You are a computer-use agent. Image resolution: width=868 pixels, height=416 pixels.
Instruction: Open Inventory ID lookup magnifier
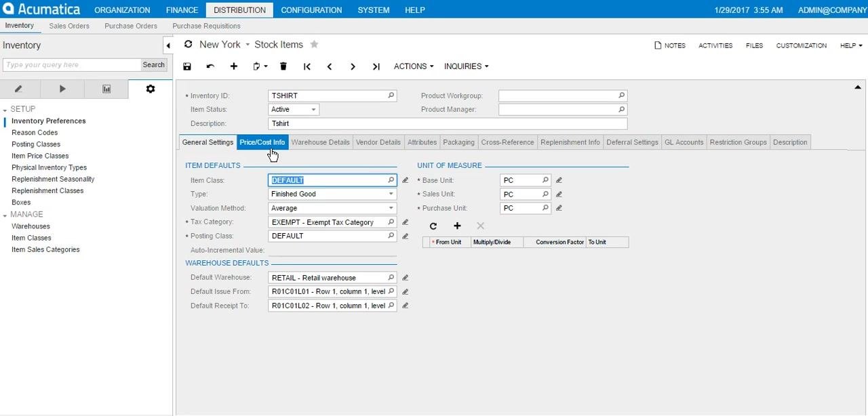pyautogui.click(x=391, y=96)
